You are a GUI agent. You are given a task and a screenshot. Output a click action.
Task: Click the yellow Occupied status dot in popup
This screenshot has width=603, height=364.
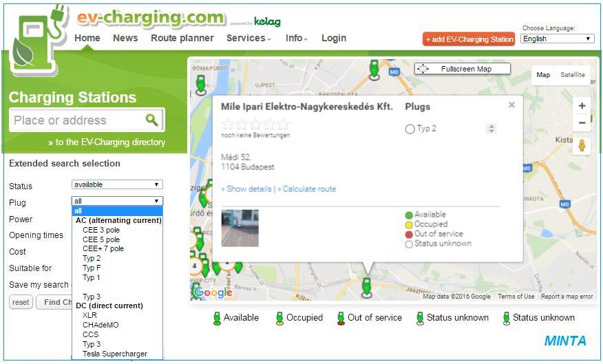click(x=409, y=224)
